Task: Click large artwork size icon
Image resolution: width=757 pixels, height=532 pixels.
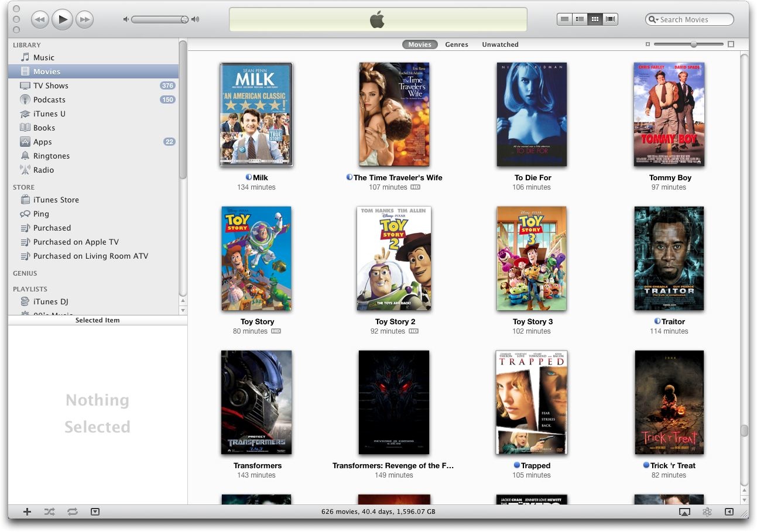Action: tap(731, 44)
